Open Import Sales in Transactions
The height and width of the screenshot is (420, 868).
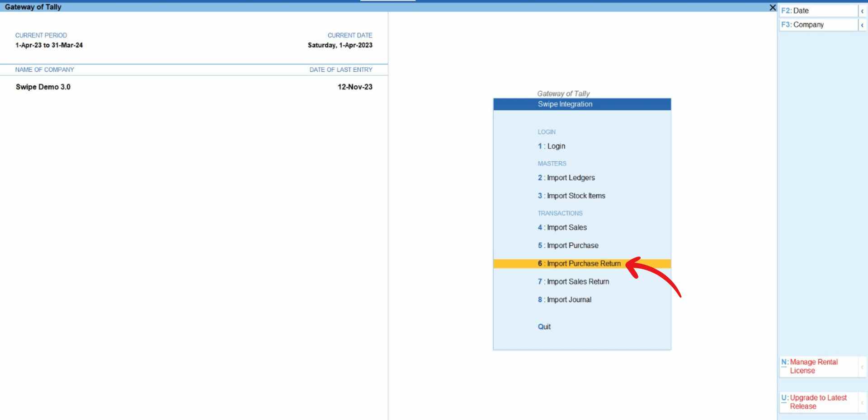tap(562, 228)
